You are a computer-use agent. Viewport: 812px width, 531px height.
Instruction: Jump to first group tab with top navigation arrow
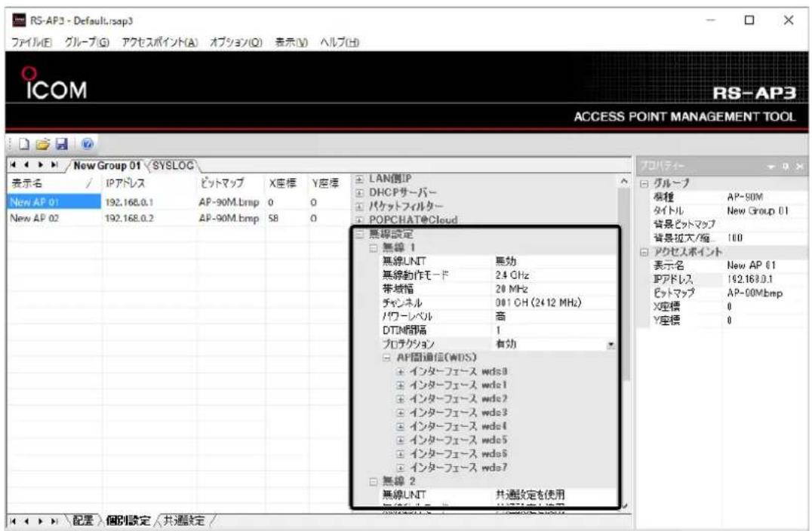(x=14, y=165)
